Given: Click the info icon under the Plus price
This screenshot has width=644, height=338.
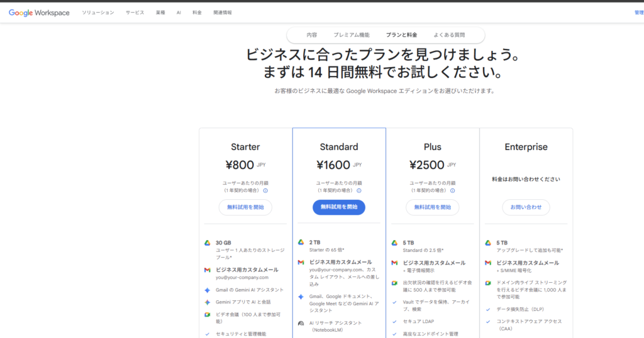Looking at the screenshot, I should click(x=452, y=190).
